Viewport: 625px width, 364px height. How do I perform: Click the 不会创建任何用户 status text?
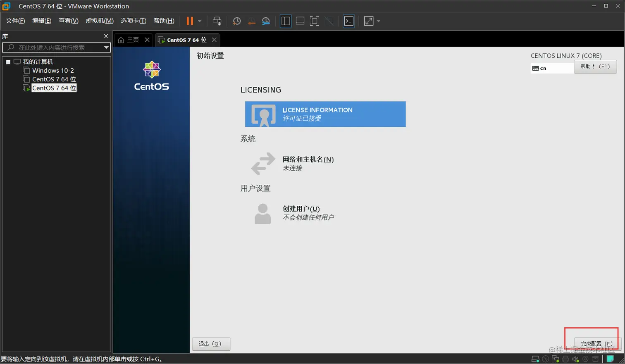click(308, 217)
